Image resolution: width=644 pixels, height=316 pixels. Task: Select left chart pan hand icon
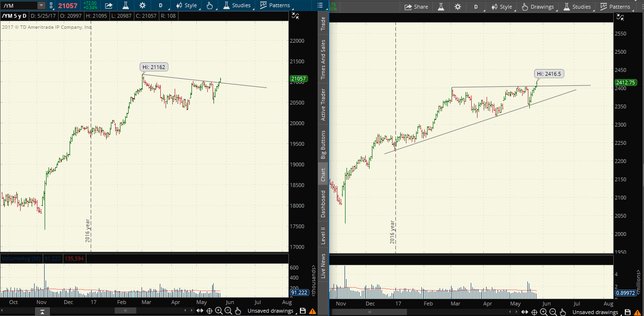(x=238, y=311)
